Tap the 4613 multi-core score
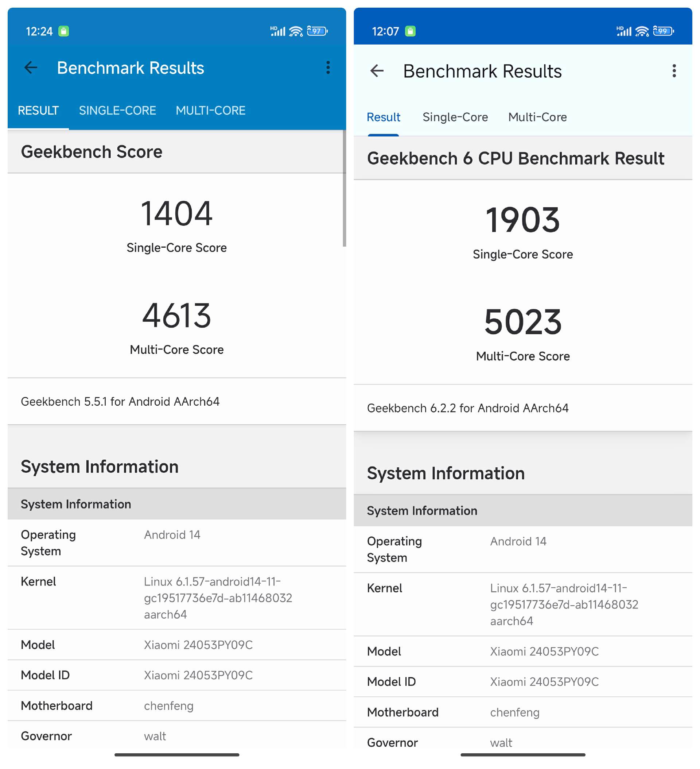Viewport: 700px width, 769px height. tap(176, 316)
